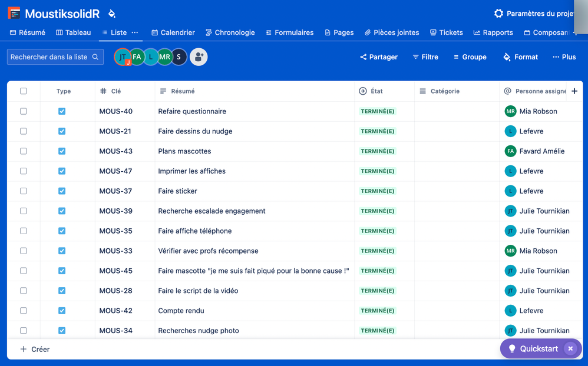The width and height of the screenshot is (588, 366).
Task: Click the Catégorie column header icon
Action: (x=422, y=91)
